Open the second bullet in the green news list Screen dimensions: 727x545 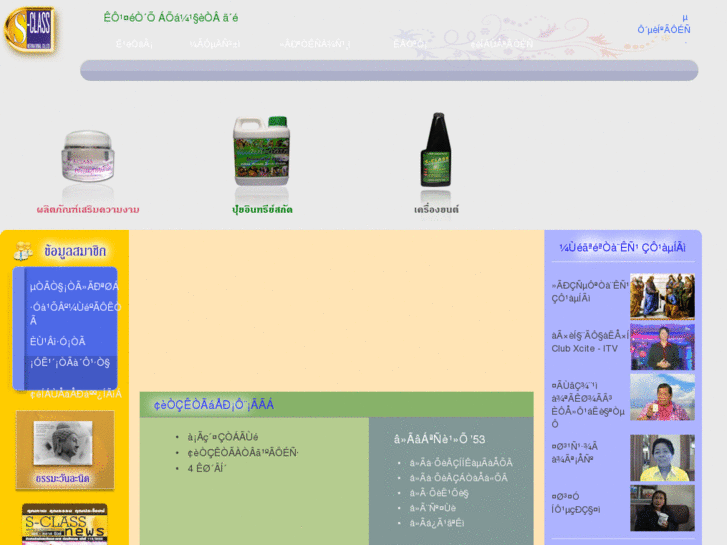point(243,453)
